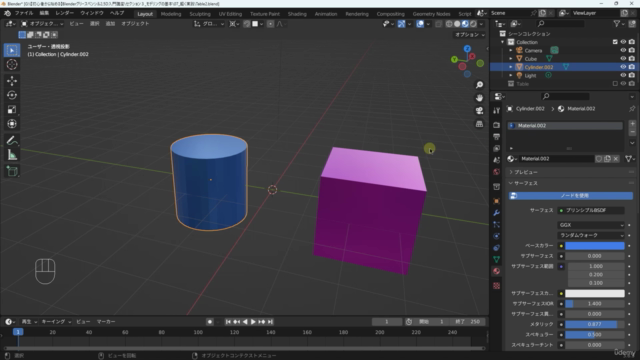Screen dimensions: 640x360
Task: Toggle auto keying record button
Action: 210,322
